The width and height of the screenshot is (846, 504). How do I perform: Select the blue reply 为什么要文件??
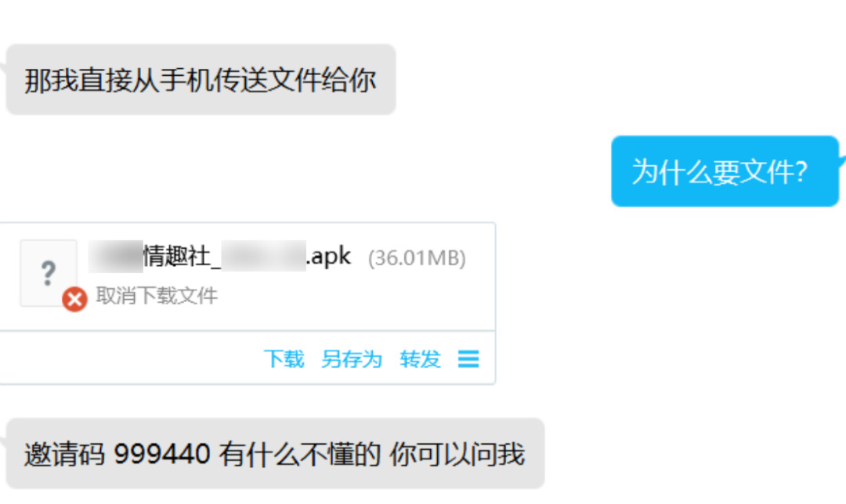click(x=725, y=171)
